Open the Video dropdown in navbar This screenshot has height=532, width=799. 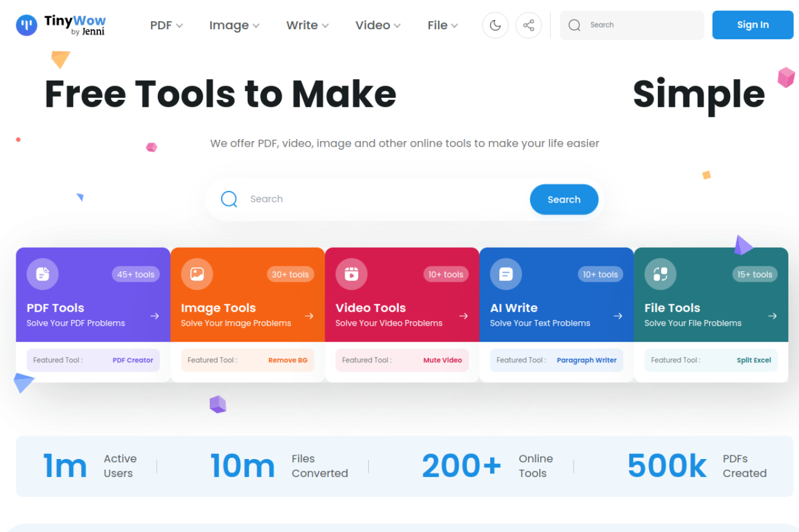378,25
